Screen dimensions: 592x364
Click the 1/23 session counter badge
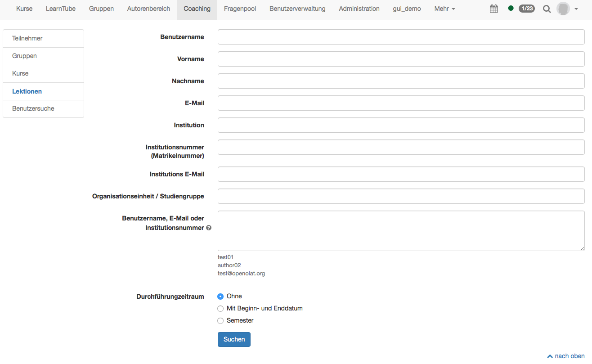(x=526, y=8)
